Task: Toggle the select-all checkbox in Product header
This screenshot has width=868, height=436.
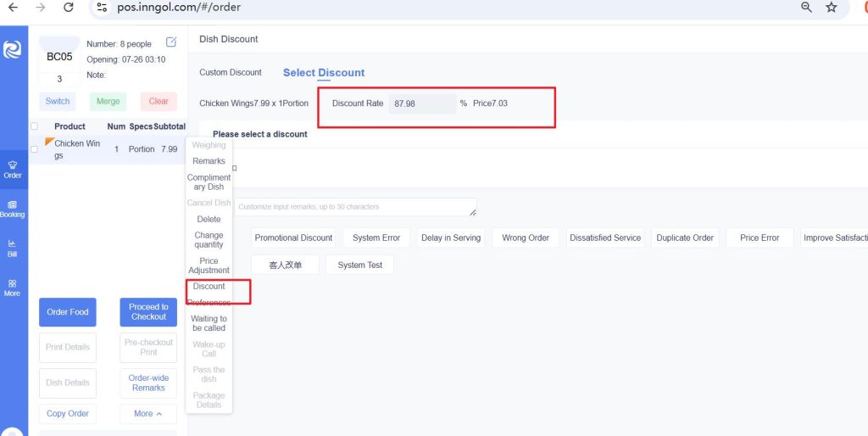Action: (x=34, y=126)
